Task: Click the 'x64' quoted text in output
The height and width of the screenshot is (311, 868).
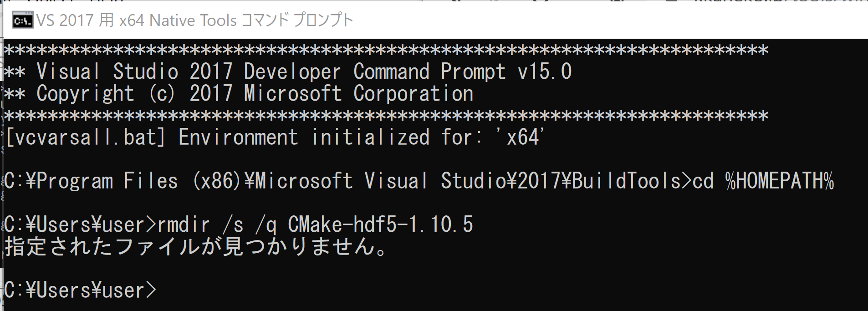Action: [x=523, y=138]
